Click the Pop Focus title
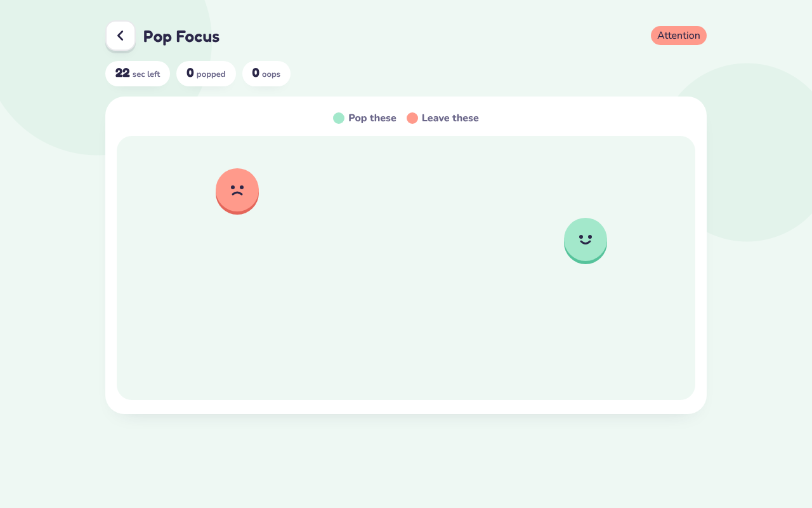Screen dimensions: 812x508 tap(181, 37)
